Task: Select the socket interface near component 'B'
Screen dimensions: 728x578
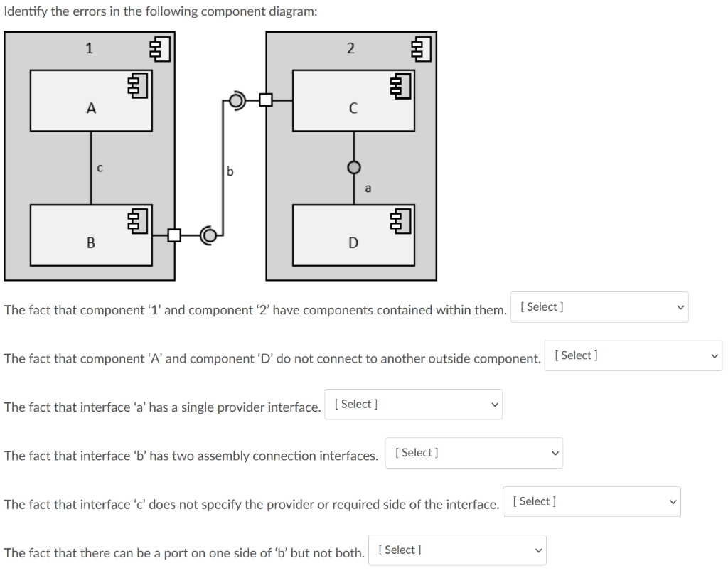Action: (208, 235)
